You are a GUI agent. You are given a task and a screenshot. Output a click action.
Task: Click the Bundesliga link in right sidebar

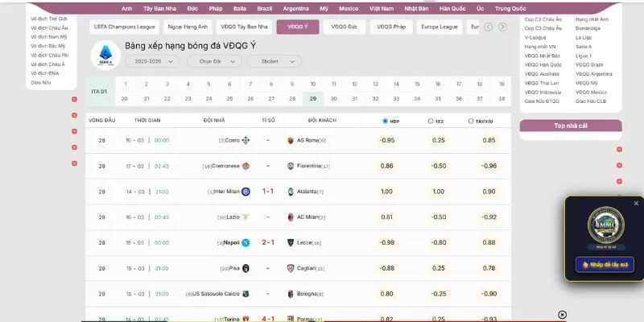point(589,27)
